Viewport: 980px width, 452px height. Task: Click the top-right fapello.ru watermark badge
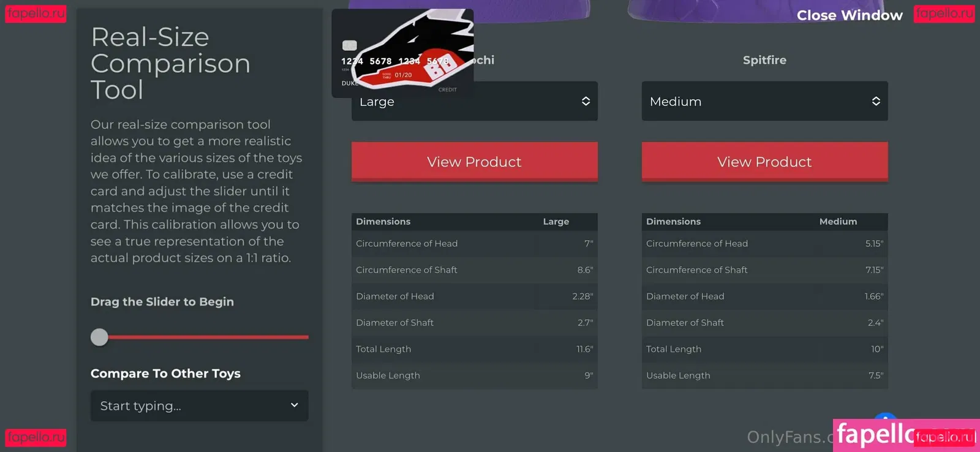point(944,13)
